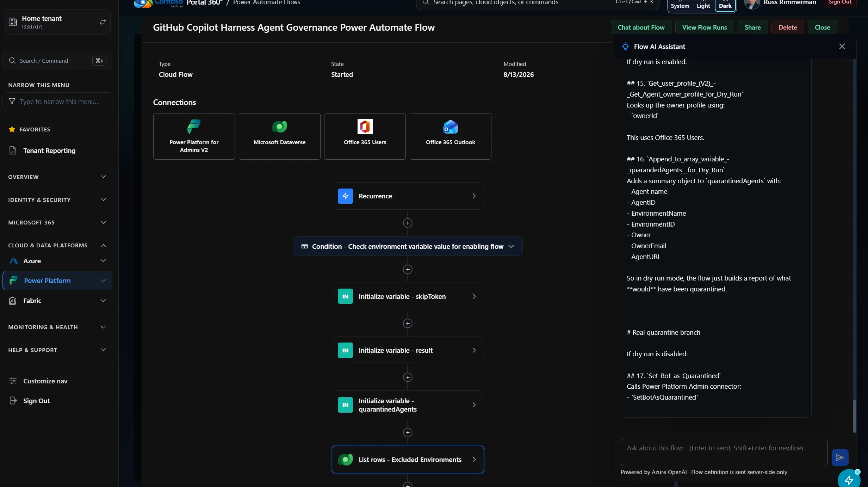The height and width of the screenshot is (487, 868).
Task: Expand the Condition step dropdown chevron
Action: coord(511,246)
